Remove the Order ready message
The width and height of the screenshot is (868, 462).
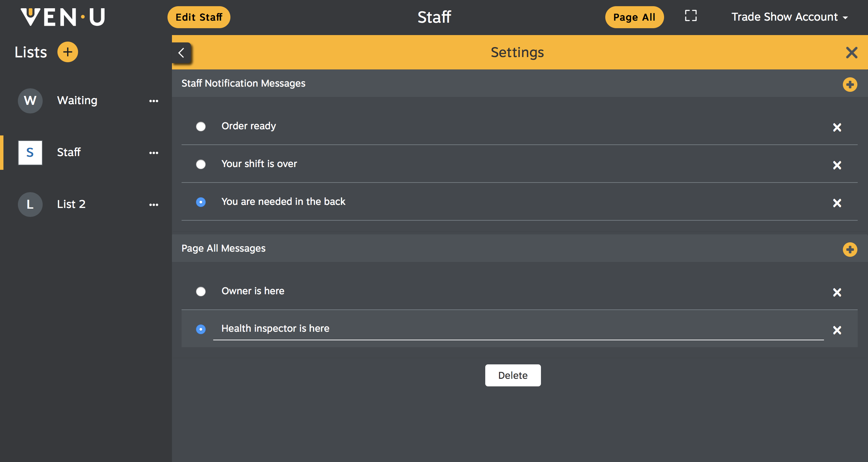point(837,128)
